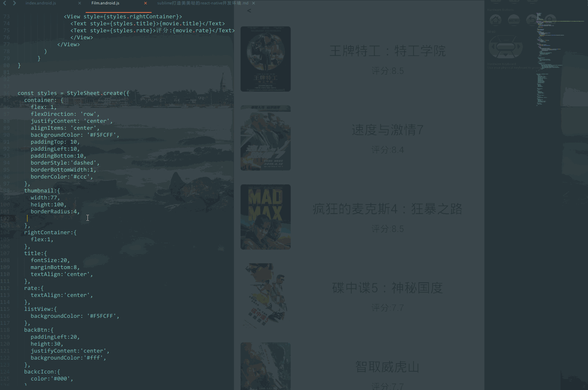Click the borderRadius:4 line
The width and height of the screenshot is (588, 390).
tap(55, 211)
